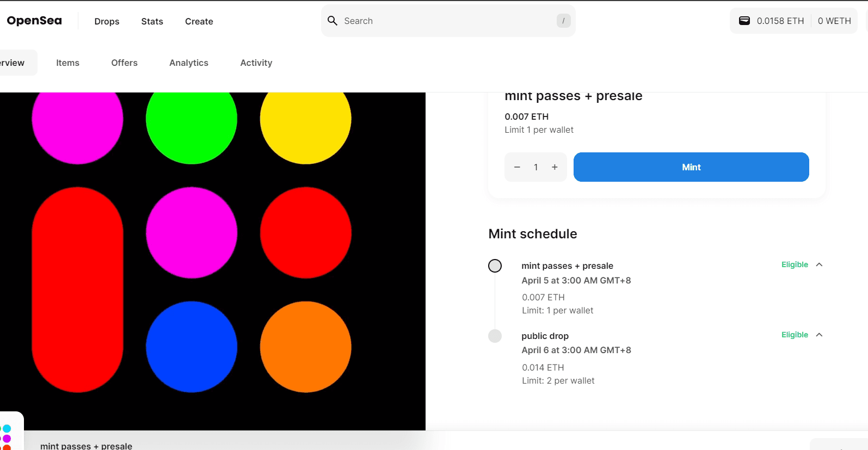
Task: Open the Drops page link
Action: [107, 21]
